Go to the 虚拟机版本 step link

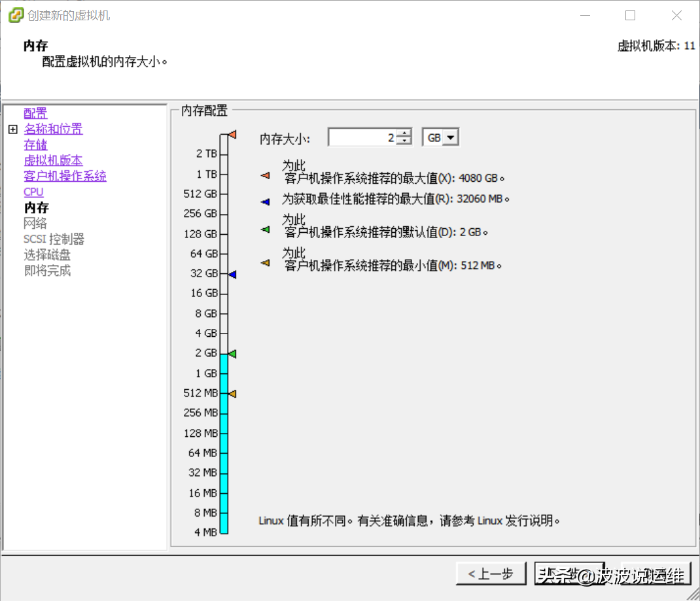(53, 160)
